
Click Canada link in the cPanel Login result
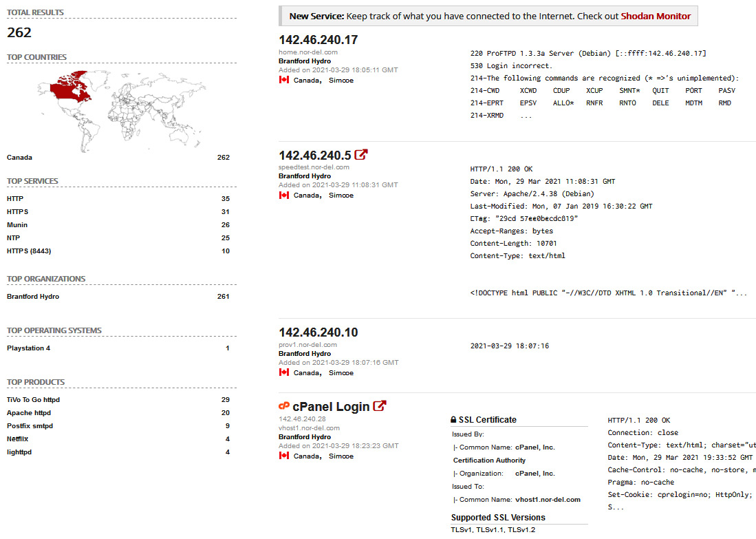pos(306,456)
